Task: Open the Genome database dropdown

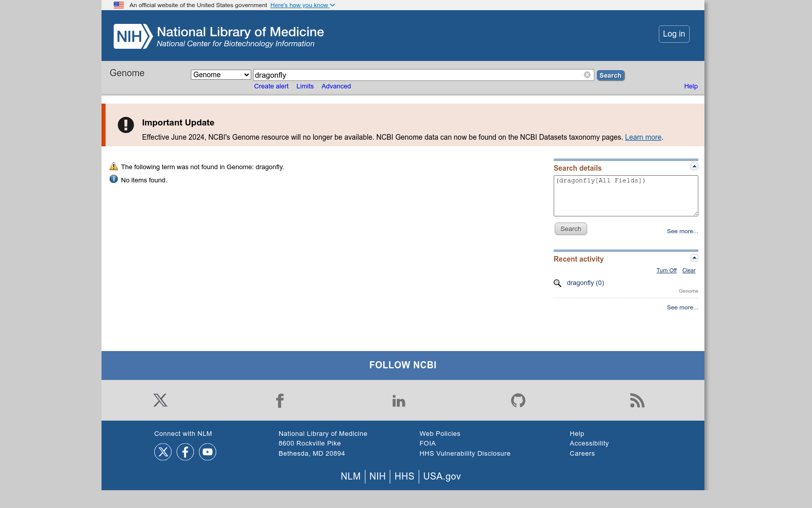Action: point(221,75)
